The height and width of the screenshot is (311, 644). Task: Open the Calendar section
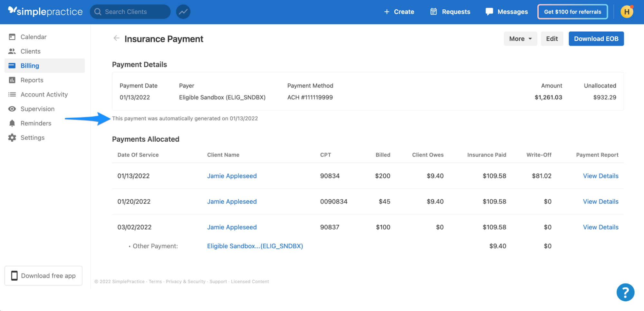coord(33,36)
